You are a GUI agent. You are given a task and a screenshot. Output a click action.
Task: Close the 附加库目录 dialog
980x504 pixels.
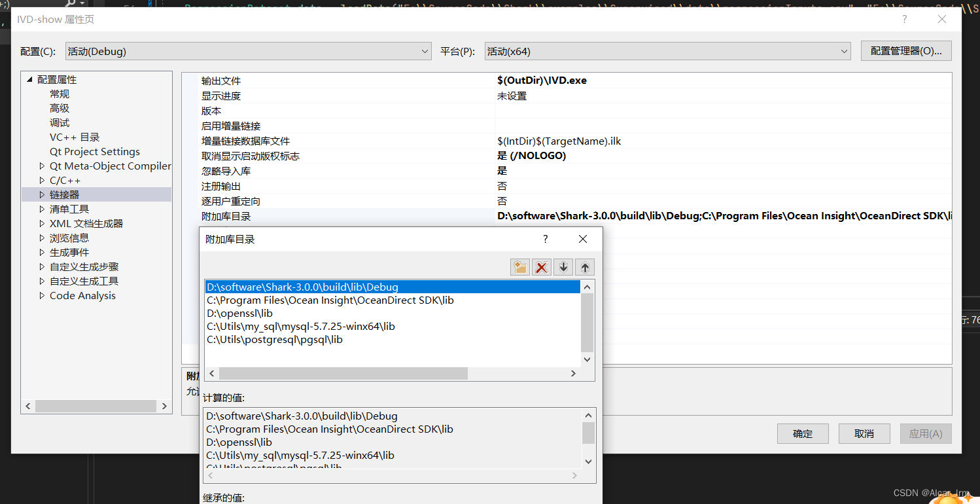[x=583, y=239]
